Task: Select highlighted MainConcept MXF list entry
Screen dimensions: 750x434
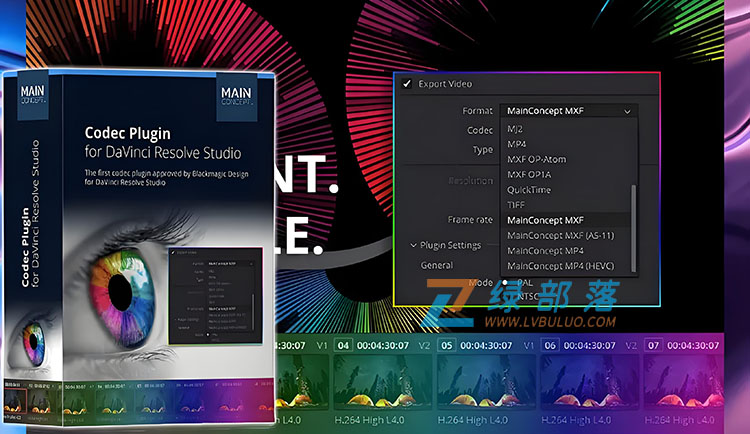Action: pyautogui.click(x=566, y=220)
